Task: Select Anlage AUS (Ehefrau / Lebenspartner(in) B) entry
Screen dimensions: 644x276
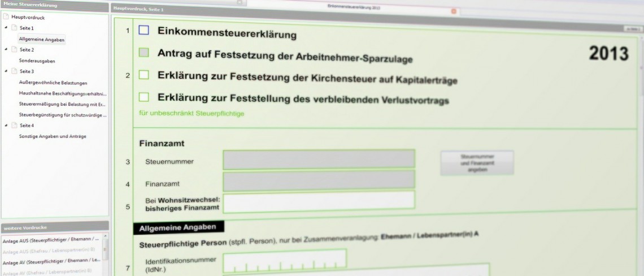Action: (49, 251)
